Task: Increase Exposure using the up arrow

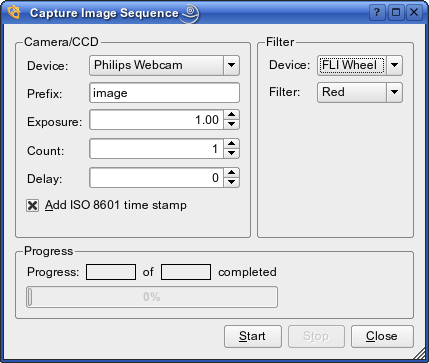Action: (x=231, y=115)
